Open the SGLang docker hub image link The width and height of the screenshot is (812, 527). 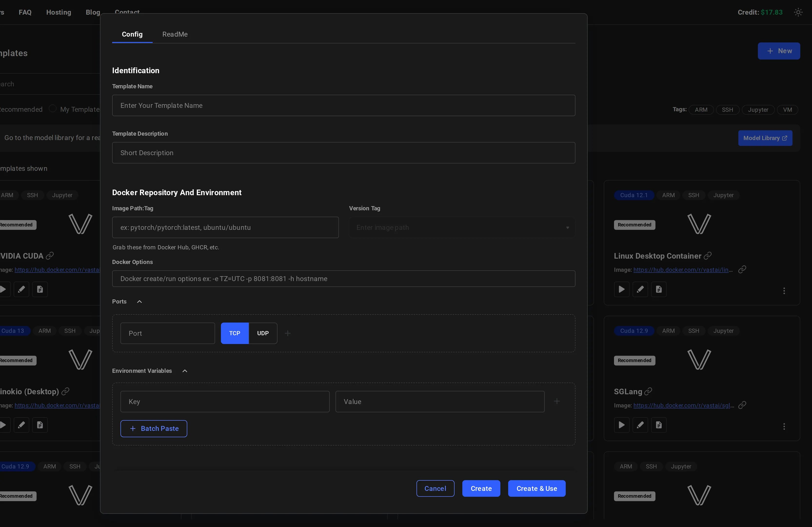click(x=684, y=405)
